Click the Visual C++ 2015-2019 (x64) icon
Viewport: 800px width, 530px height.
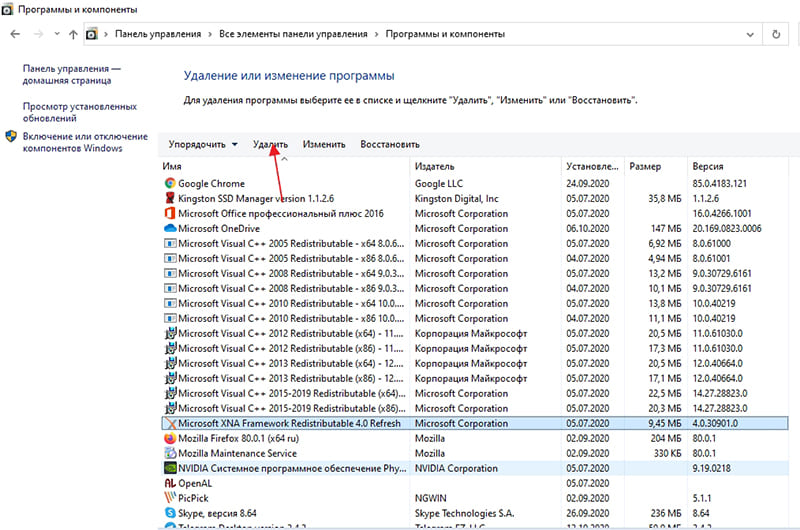(x=170, y=393)
